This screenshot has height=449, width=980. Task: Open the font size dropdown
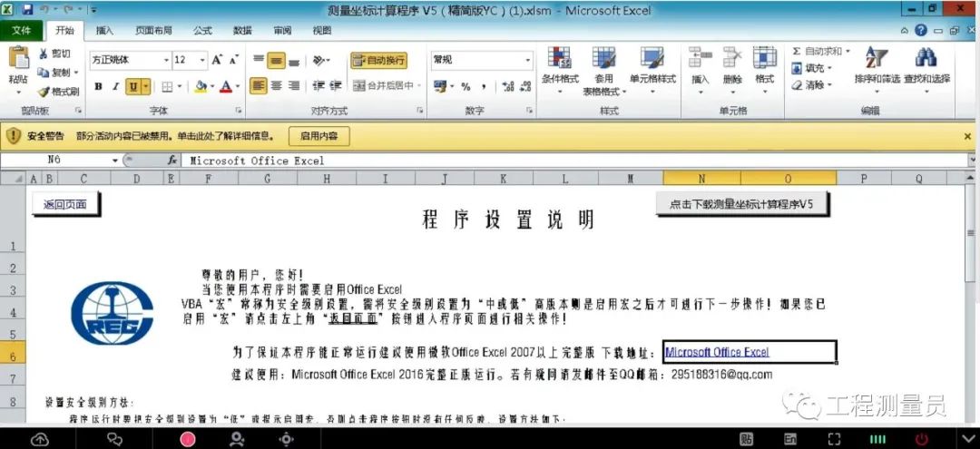pos(202,60)
